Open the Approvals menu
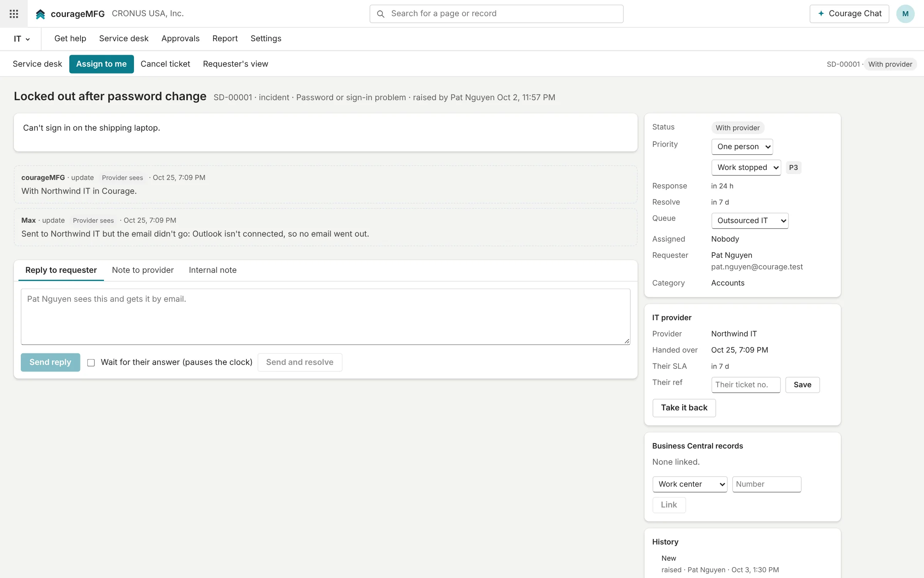The image size is (924, 578). [180, 39]
